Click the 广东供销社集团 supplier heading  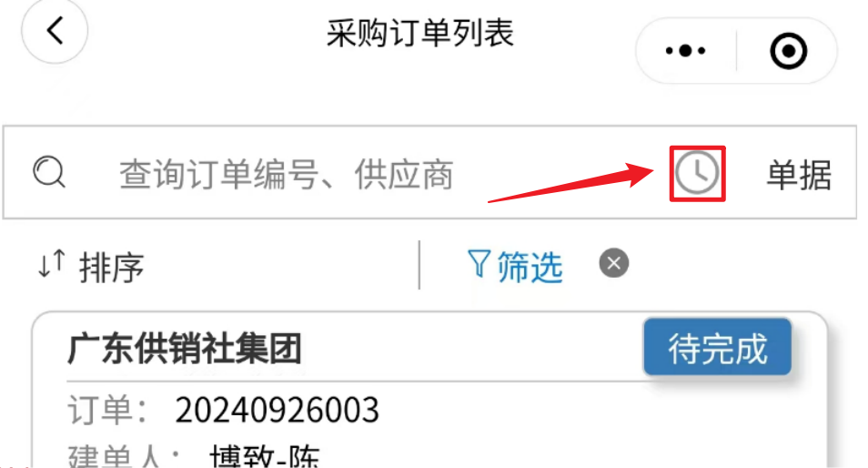(185, 349)
